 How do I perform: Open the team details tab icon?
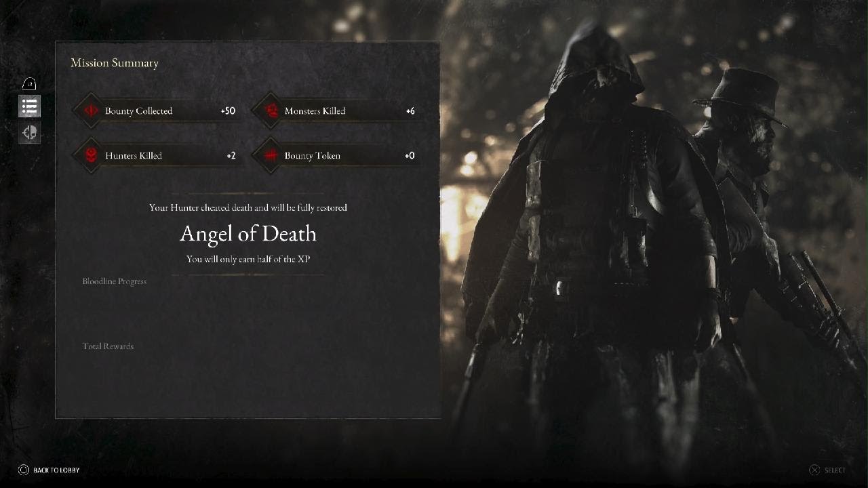point(29,133)
